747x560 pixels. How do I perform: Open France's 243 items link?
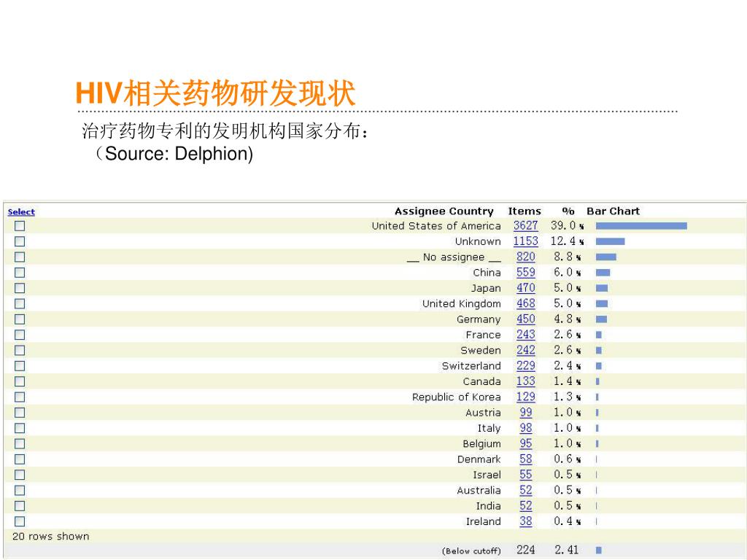pyautogui.click(x=526, y=335)
